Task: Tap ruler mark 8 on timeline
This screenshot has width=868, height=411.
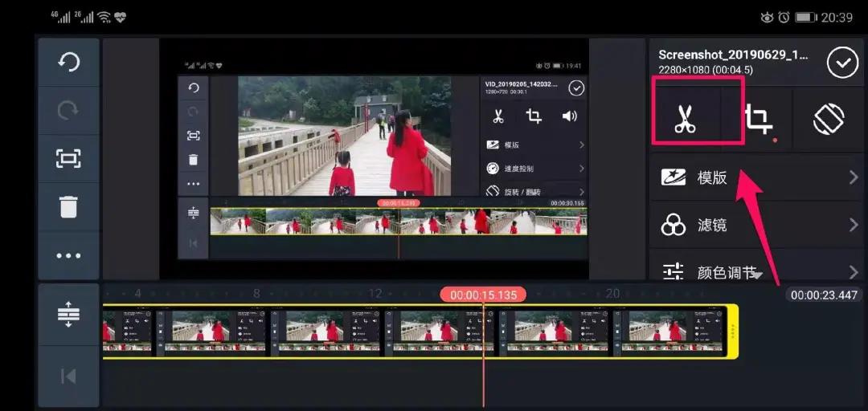Action: (256, 294)
